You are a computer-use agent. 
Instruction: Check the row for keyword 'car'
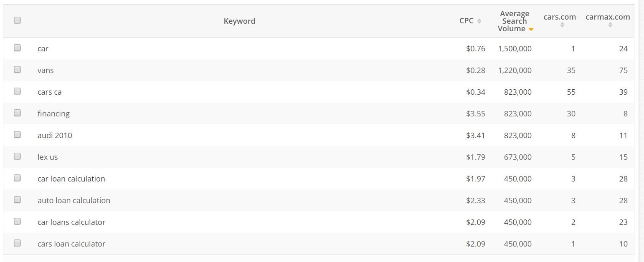tap(17, 48)
